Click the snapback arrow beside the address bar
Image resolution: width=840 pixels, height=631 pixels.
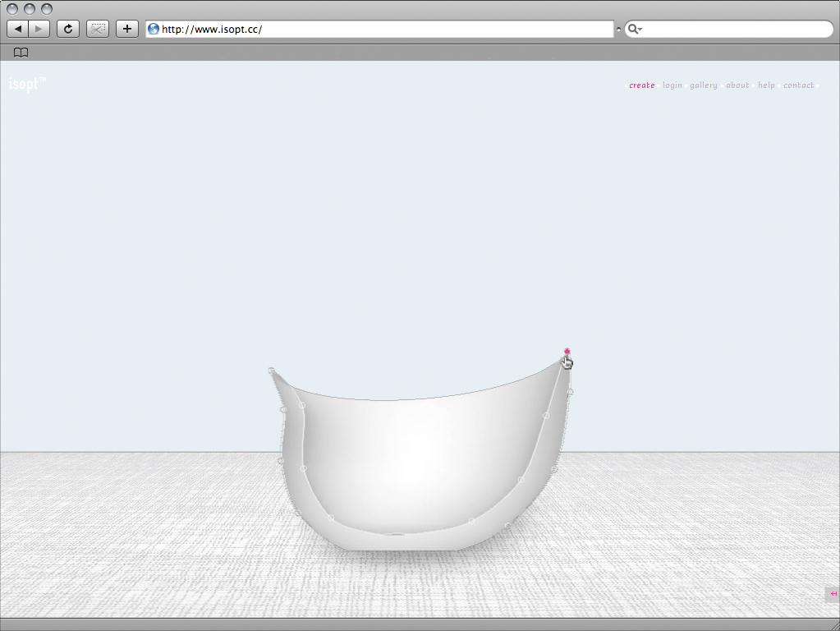click(619, 30)
